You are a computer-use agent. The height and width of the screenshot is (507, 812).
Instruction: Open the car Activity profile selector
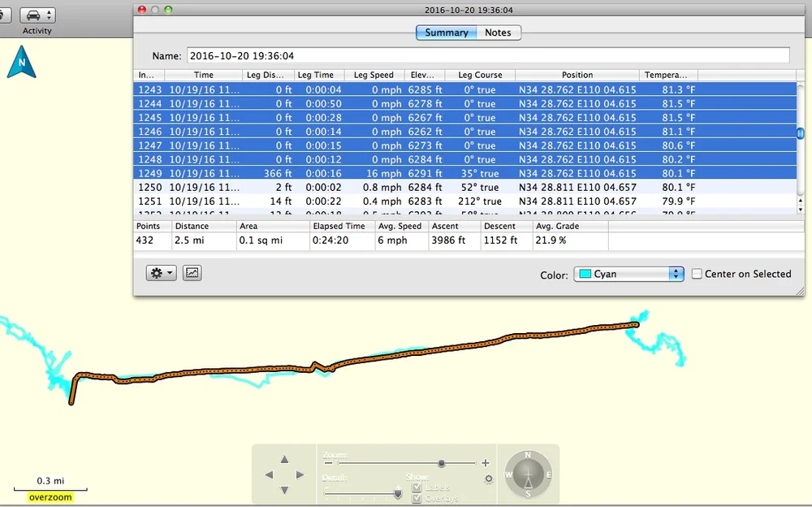pos(37,15)
